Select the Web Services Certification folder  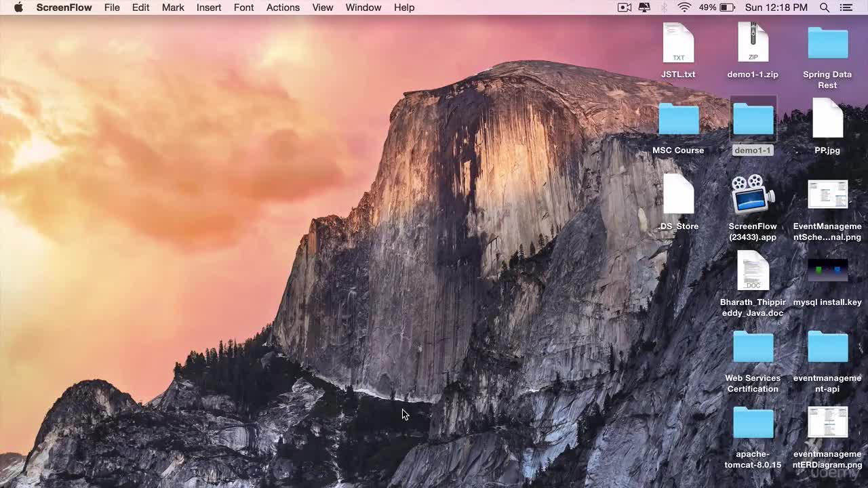point(753,346)
